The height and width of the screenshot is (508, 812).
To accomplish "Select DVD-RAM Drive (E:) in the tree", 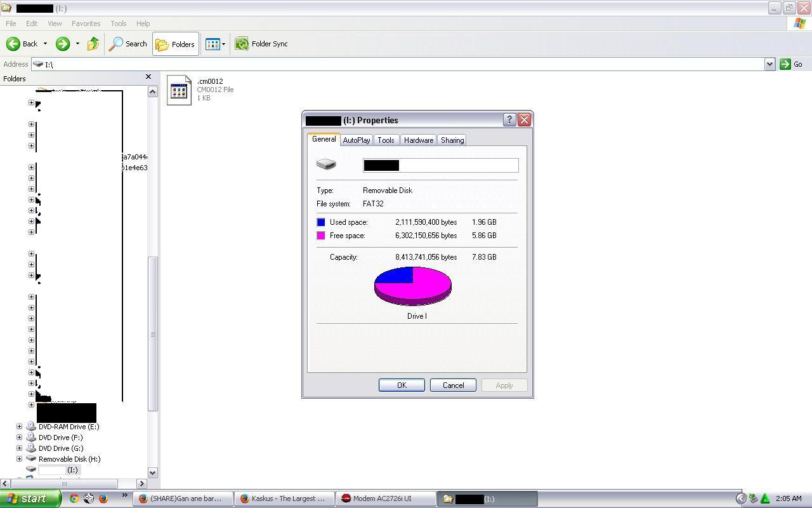I will 69,427.
